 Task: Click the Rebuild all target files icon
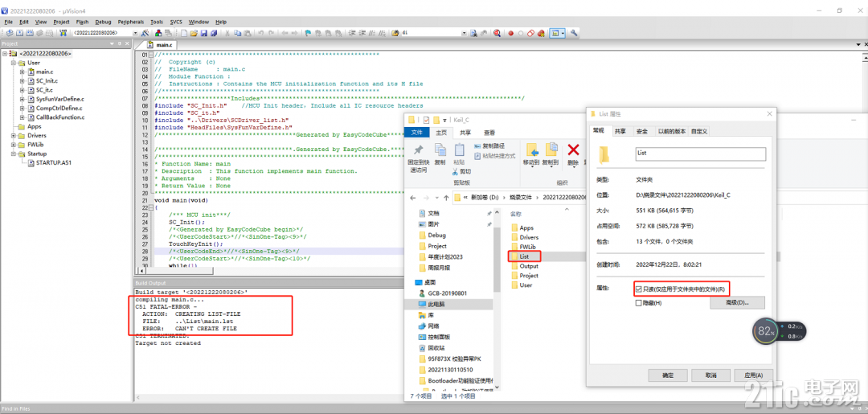(x=30, y=33)
